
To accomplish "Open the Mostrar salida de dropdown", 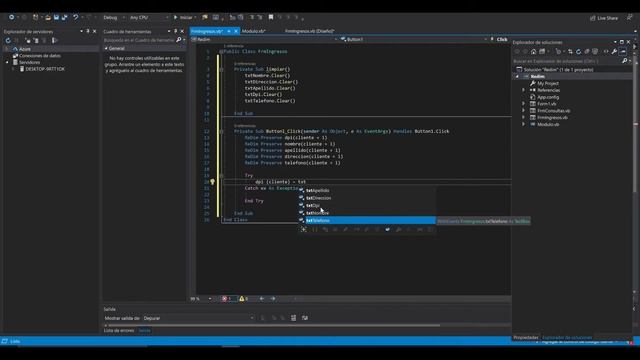I will pos(199,318).
